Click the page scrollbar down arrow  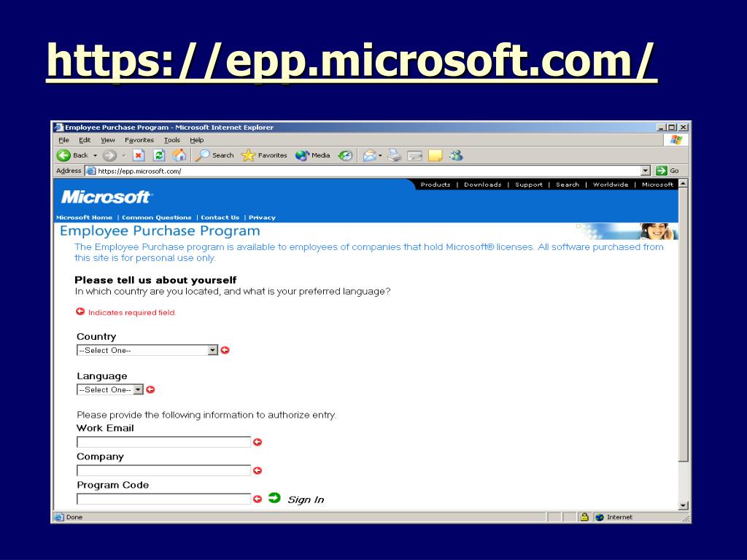684,506
